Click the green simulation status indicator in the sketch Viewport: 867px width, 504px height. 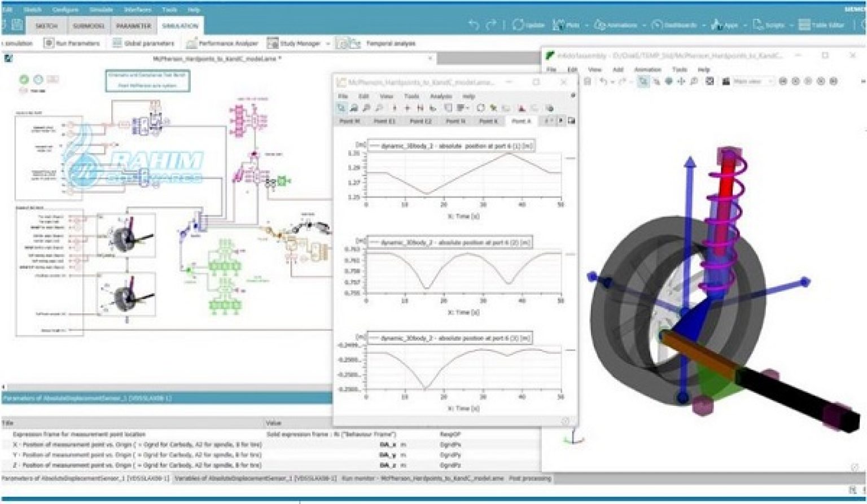coord(23,80)
